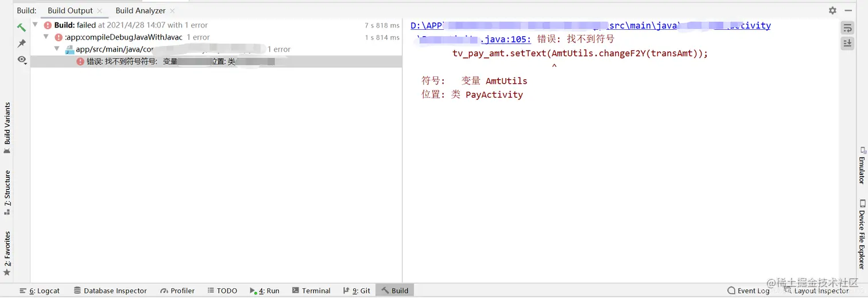Open the Layout Inspector
The image size is (868, 298).
(816, 291)
